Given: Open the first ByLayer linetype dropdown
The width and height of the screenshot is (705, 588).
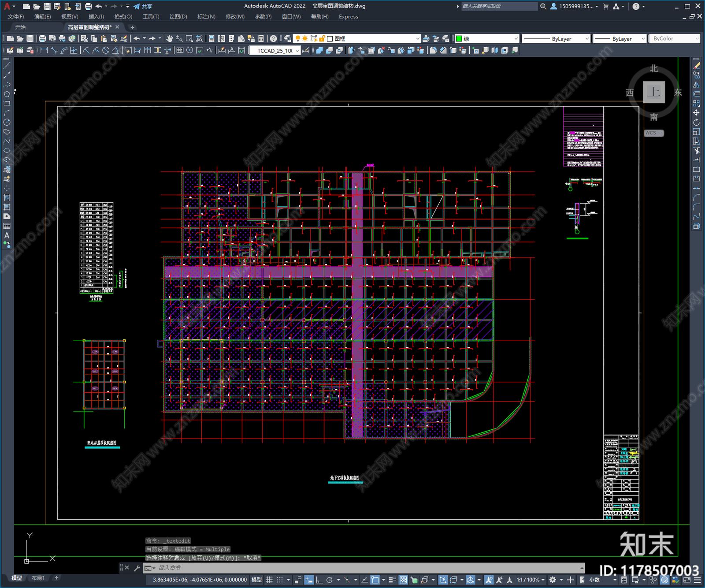Looking at the screenshot, I should [556, 39].
